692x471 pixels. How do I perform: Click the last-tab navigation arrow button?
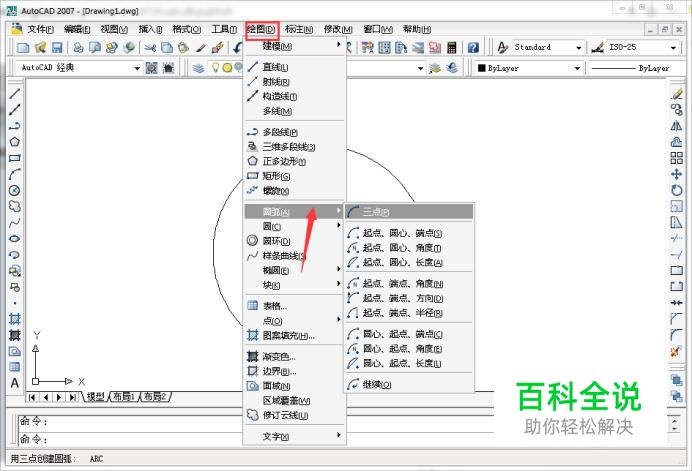click(x=72, y=397)
